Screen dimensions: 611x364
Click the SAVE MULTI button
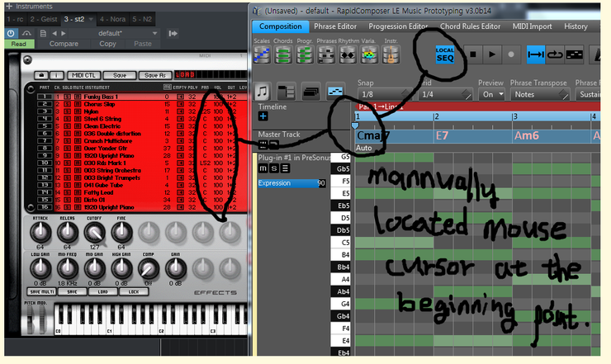pos(41,291)
